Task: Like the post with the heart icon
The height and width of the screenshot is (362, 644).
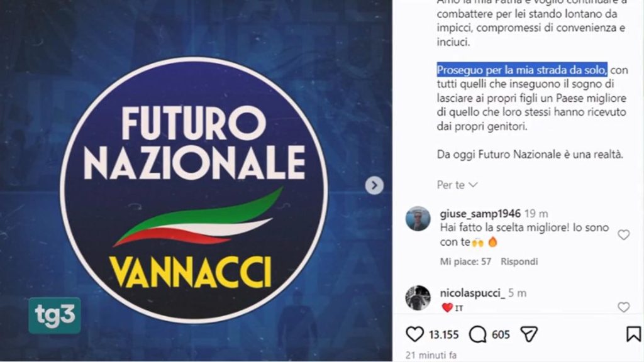Action: point(414,334)
